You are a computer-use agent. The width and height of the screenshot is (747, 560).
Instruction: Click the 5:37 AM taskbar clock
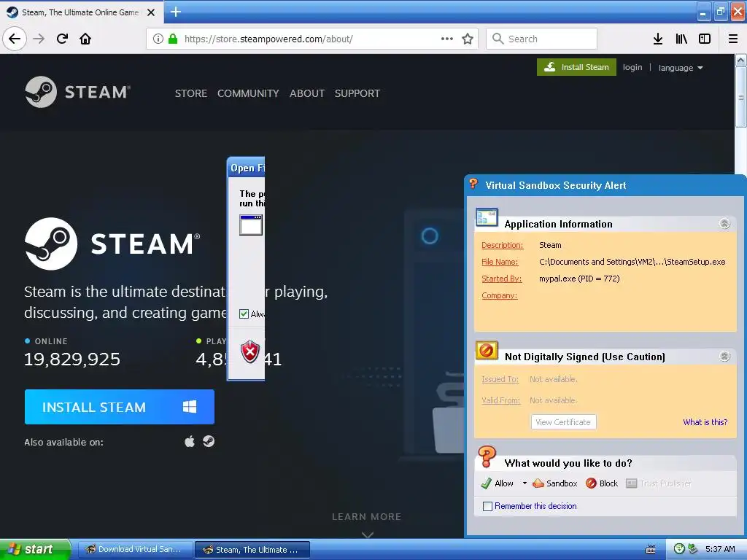click(720, 549)
